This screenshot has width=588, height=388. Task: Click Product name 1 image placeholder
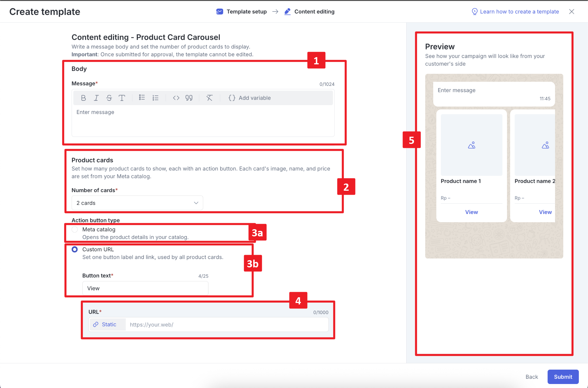[471, 145]
